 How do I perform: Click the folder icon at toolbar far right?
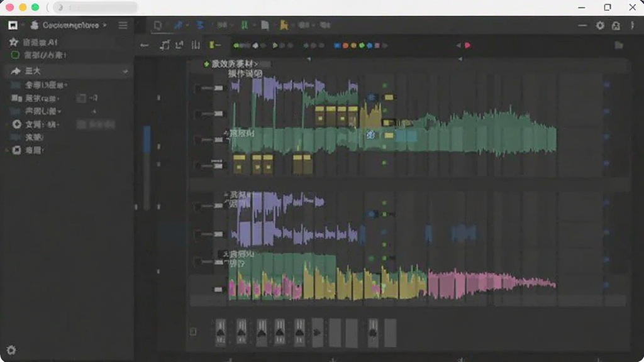click(x=619, y=45)
